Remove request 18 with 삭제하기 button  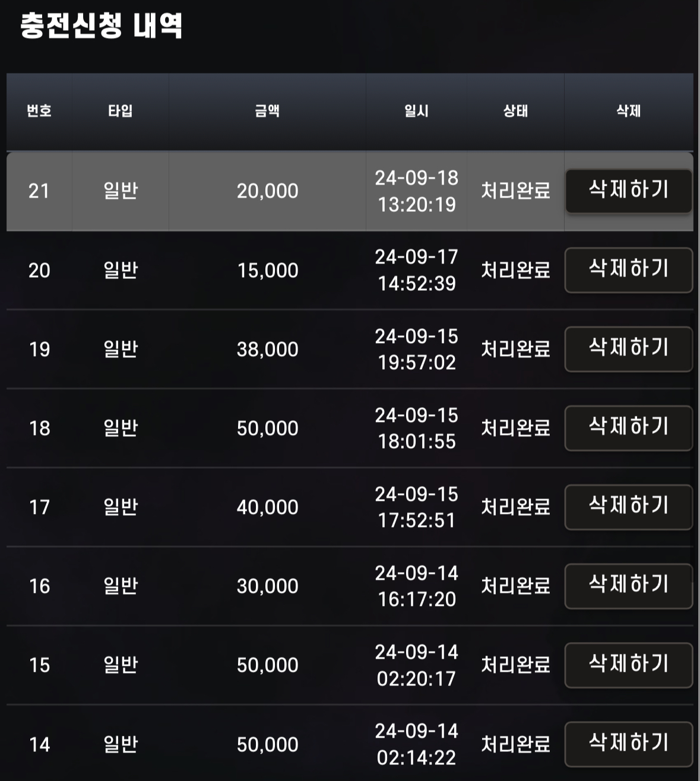[x=629, y=428]
